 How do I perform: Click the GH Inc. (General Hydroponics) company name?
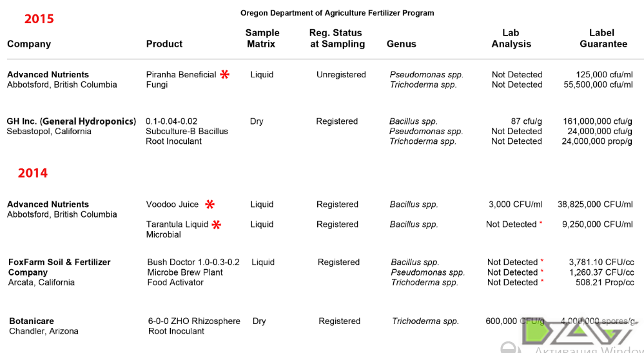point(72,121)
